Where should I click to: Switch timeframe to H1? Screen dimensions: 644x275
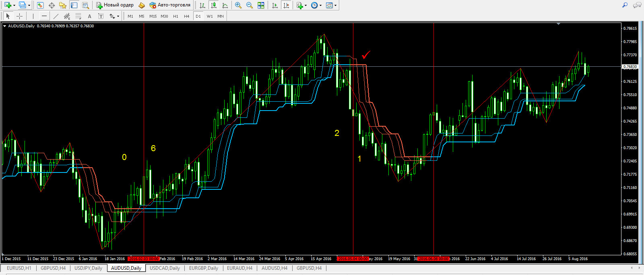click(x=175, y=16)
